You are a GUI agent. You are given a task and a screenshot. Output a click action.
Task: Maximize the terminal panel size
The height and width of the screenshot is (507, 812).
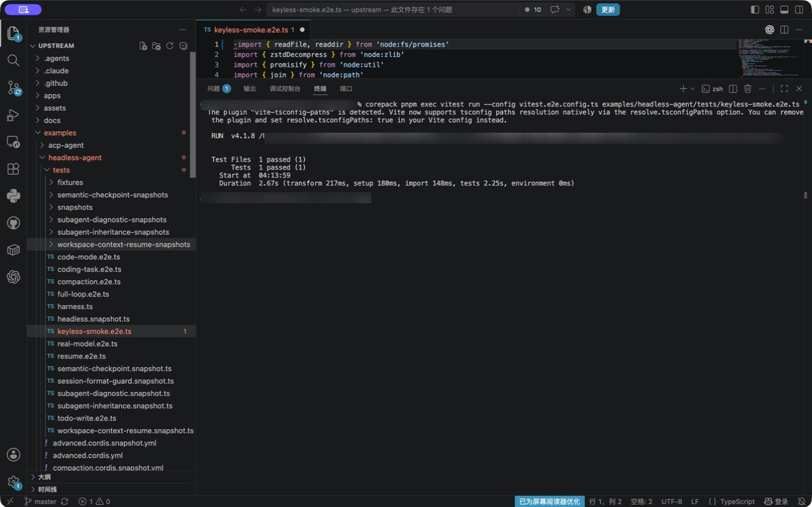click(x=784, y=88)
